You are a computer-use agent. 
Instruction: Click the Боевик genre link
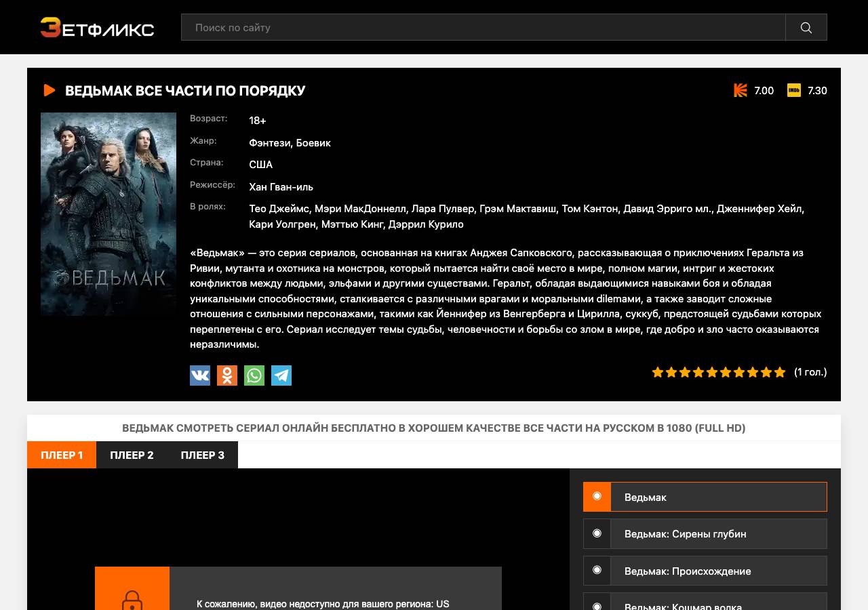(x=313, y=143)
